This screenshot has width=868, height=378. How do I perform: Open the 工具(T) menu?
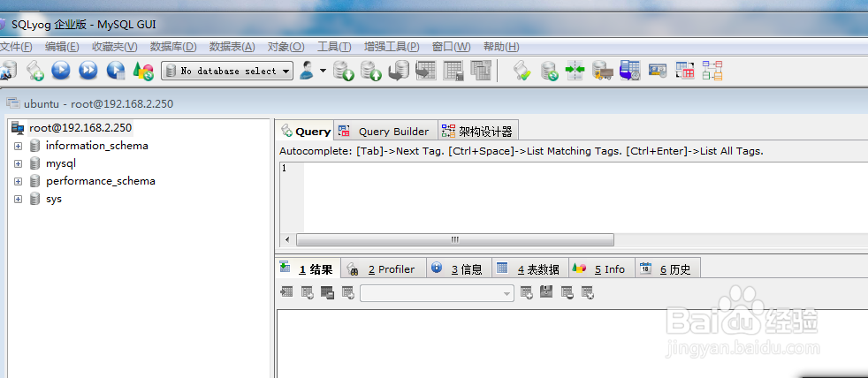click(x=334, y=47)
